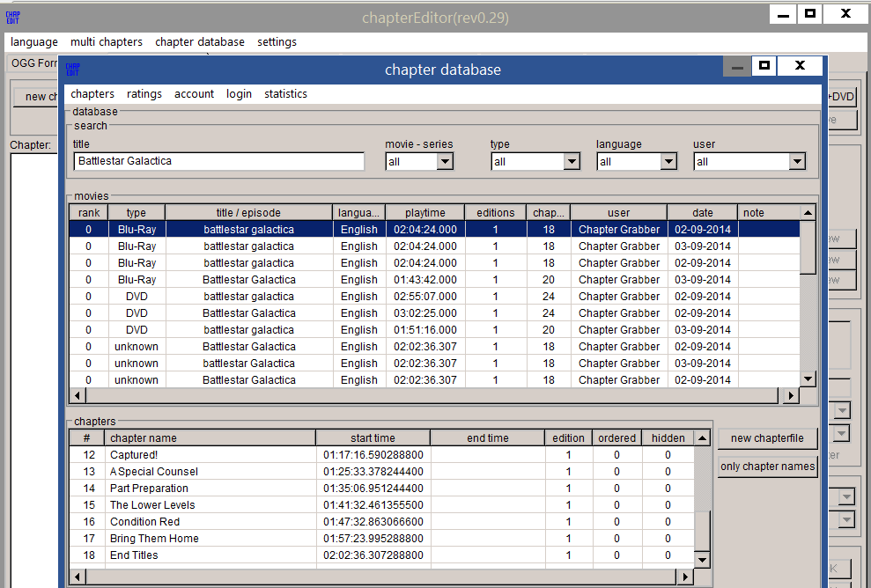This screenshot has height=588, width=871.
Task: Click the only chapter names button
Action: 767,467
